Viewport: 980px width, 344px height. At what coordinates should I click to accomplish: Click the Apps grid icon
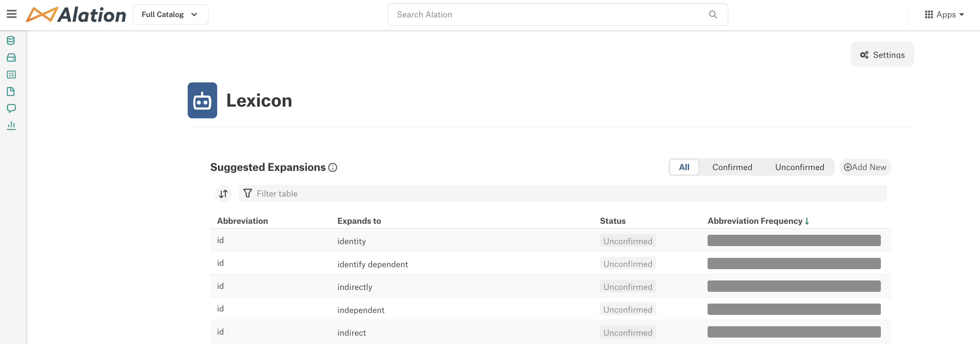pos(929,14)
